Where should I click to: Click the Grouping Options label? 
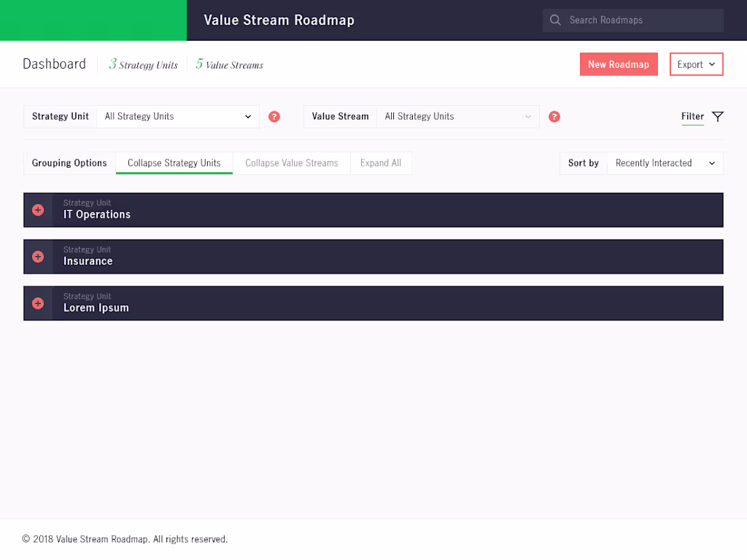(x=69, y=163)
